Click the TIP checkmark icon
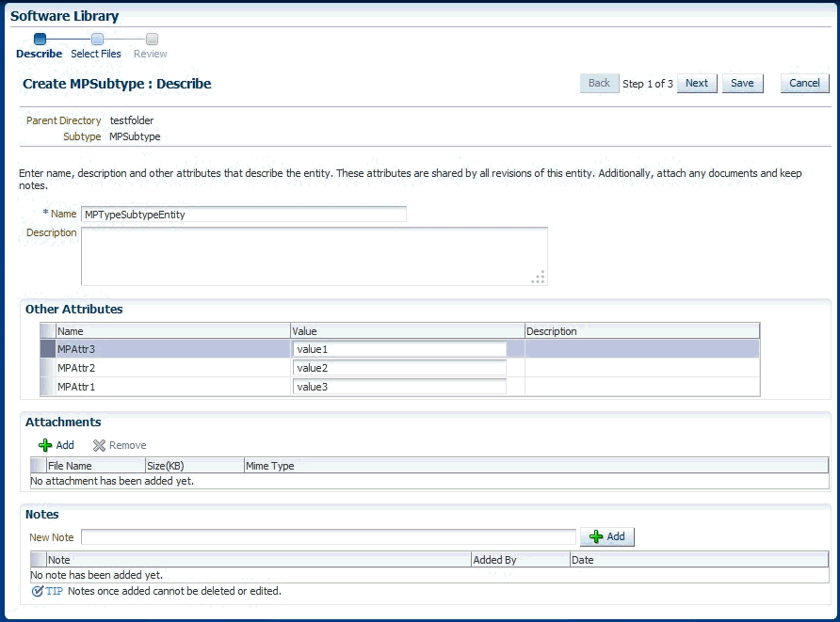 [x=38, y=591]
